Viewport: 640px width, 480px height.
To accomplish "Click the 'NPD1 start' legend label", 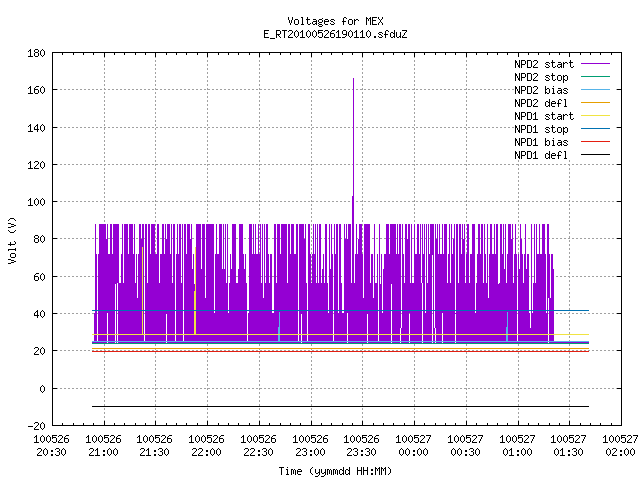I will 544,116.
